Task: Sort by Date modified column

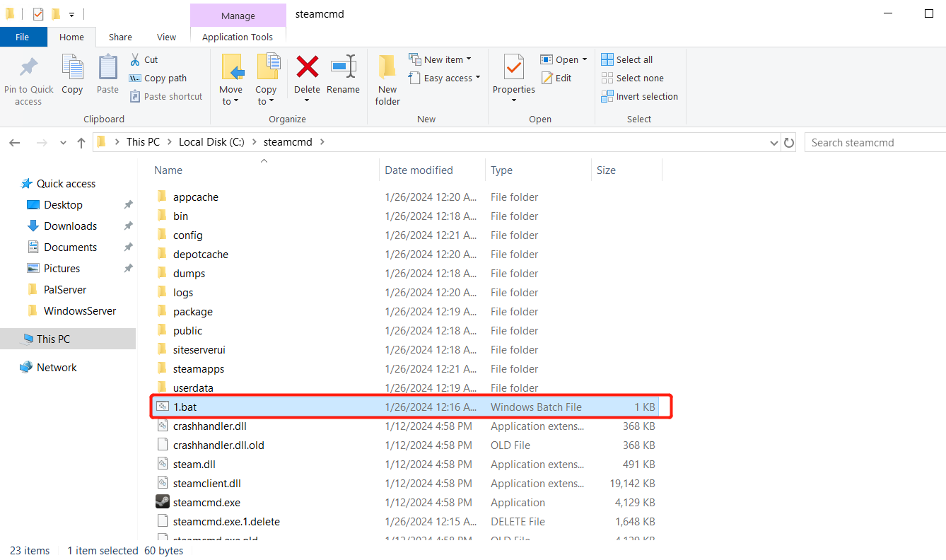Action: coord(419,170)
